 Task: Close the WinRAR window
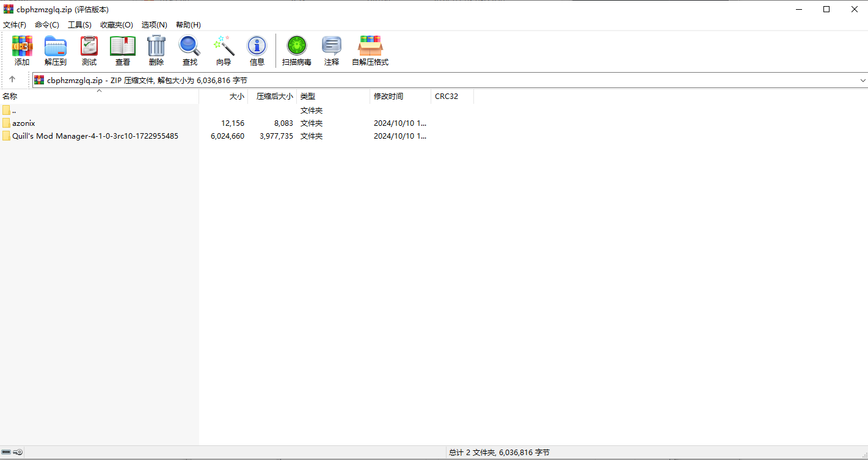click(854, 9)
